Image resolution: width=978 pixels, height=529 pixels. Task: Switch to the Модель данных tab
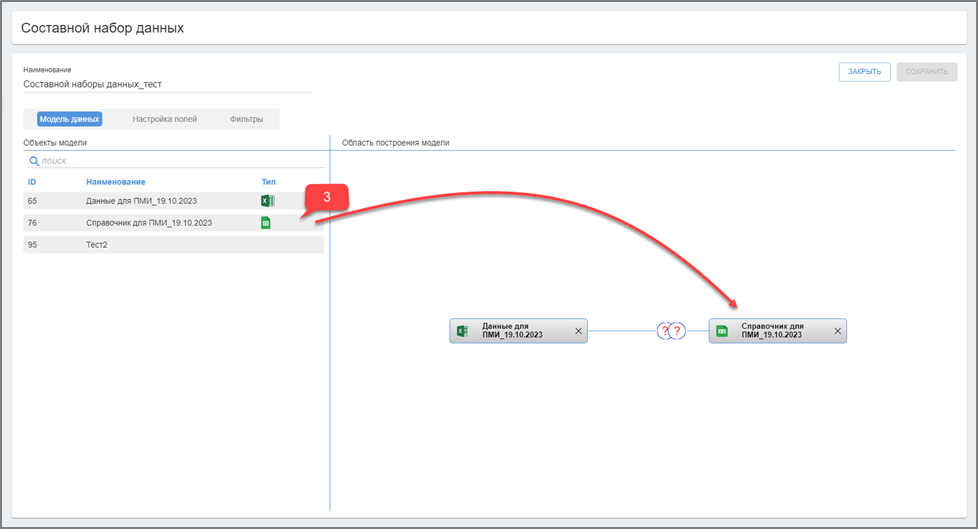pyautogui.click(x=70, y=119)
